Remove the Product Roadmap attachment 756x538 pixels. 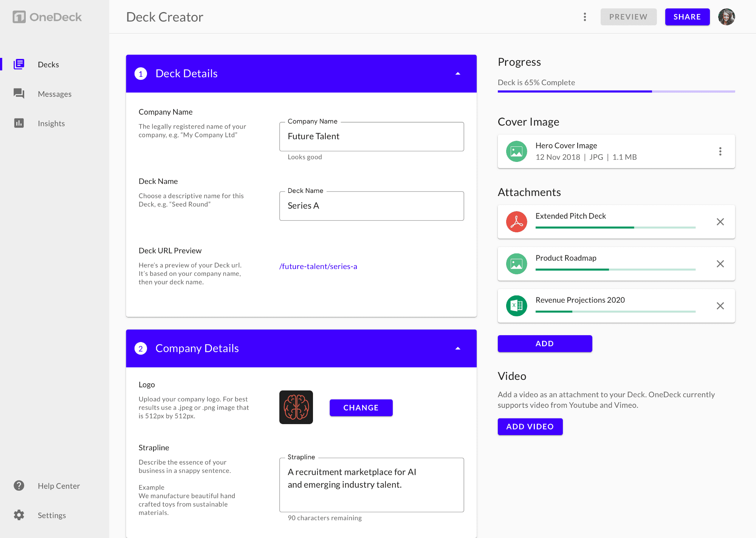(720, 264)
